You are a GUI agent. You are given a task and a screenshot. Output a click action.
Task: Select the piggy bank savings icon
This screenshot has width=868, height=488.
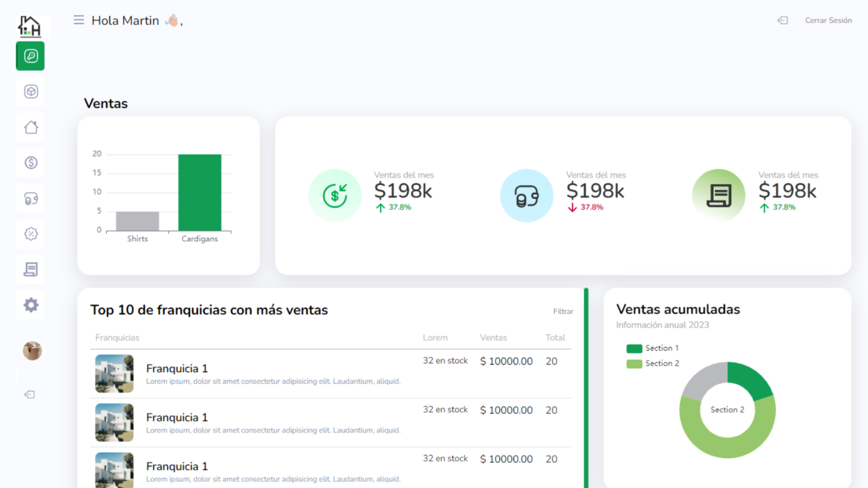click(30, 198)
